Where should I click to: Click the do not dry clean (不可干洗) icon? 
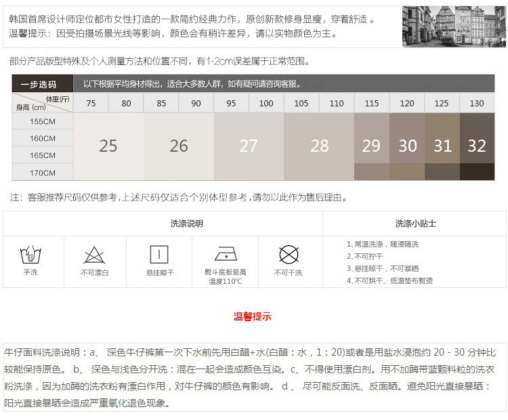[x=289, y=255]
